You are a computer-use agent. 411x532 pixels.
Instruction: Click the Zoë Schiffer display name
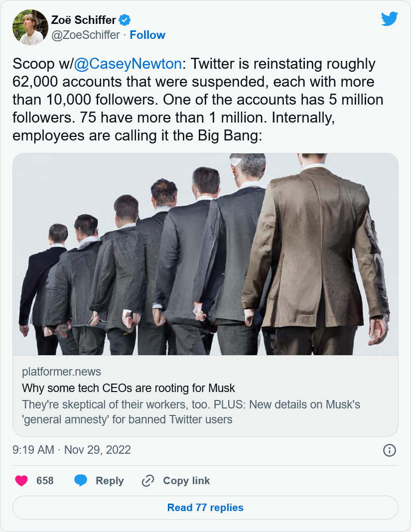[x=84, y=20]
